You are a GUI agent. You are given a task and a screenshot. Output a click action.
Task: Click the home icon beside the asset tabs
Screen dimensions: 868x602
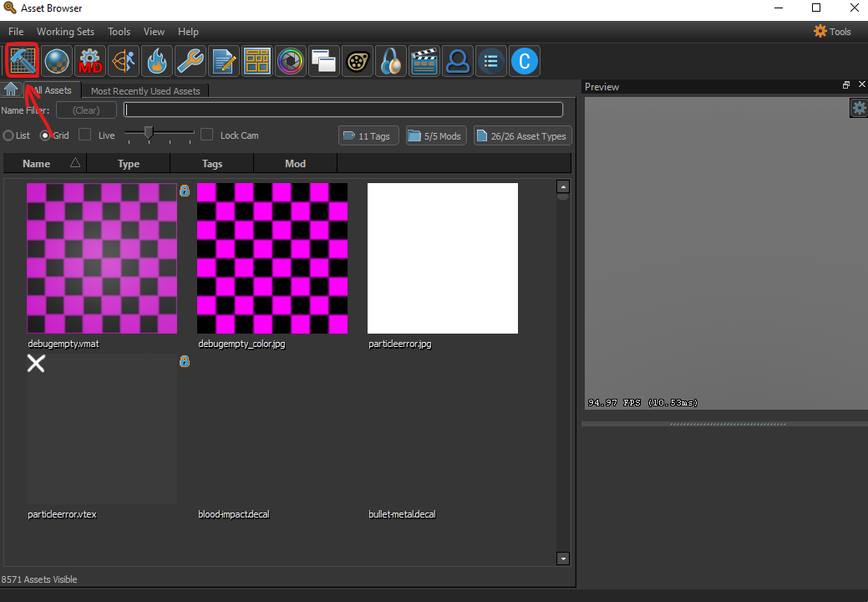(x=12, y=90)
